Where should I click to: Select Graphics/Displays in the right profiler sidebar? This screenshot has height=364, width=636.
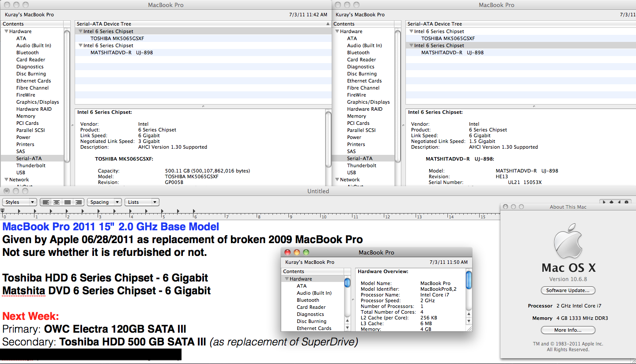(368, 102)
